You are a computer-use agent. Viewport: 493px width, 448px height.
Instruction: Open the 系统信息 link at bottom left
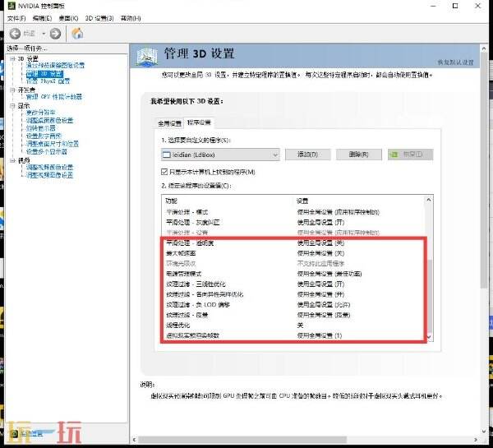click(31, 434)
